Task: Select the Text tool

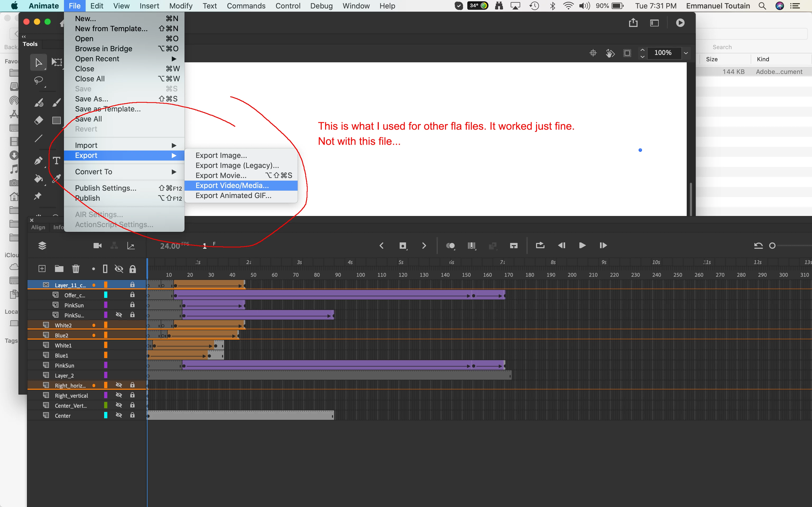Action: (x=56, y=161)
